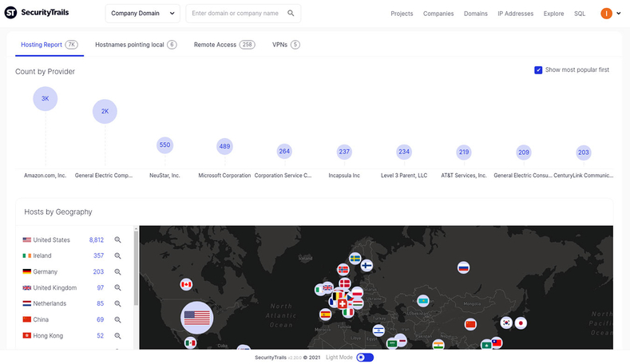Select the 219 AT&T Services bubble

click(464, 152)
